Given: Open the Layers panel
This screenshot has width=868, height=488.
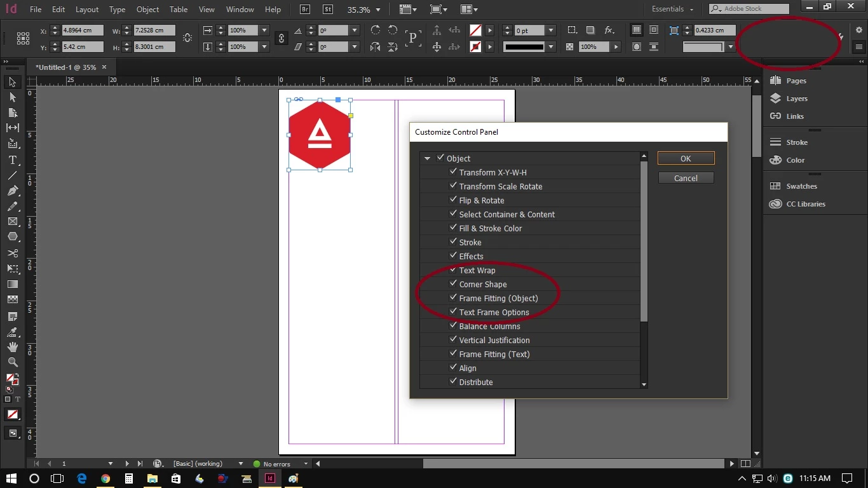Looking at the screenshot, I should tap(789, 98).
